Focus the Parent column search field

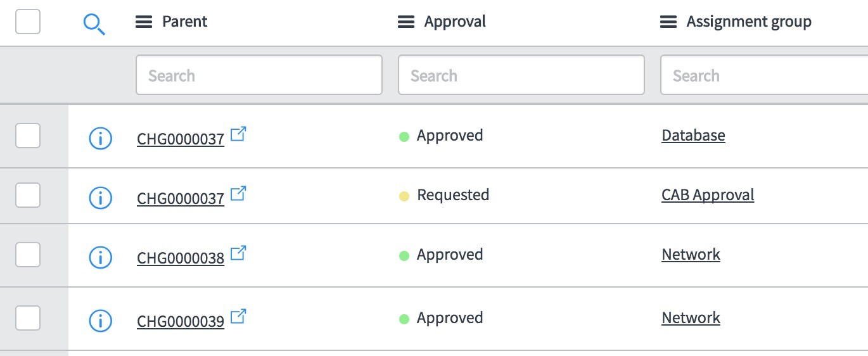point(259,75)
